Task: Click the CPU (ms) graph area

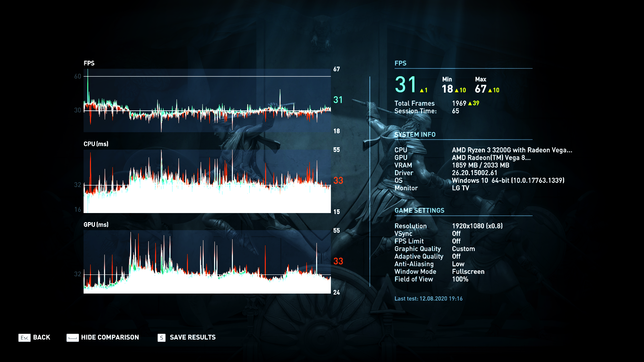Action: click(x=207, y=181)
